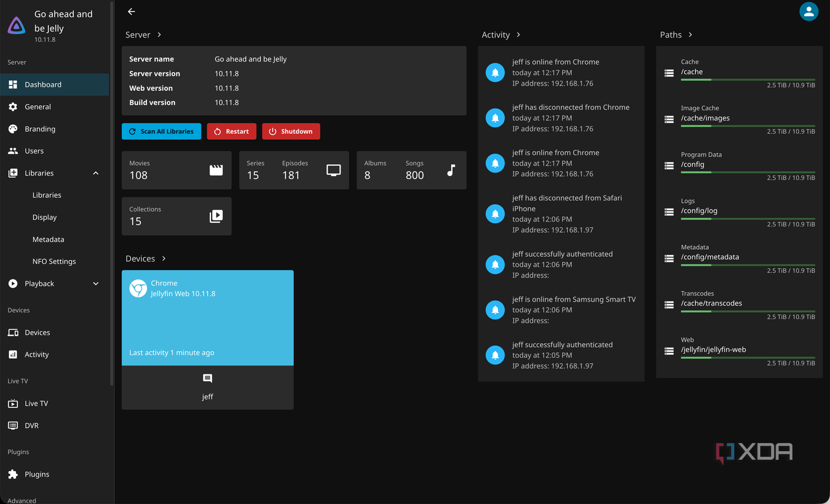Open the Server section chevron
Viewport: 830px width, 504px height.
coord(160,35)
